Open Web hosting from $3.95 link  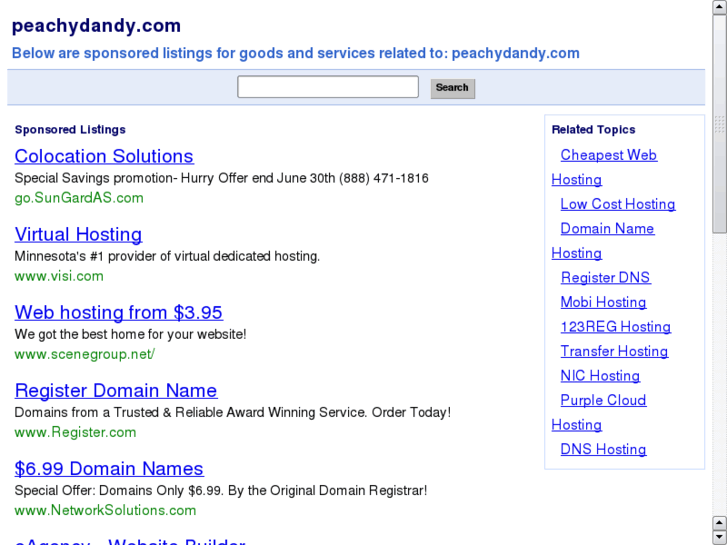(119, 312)
